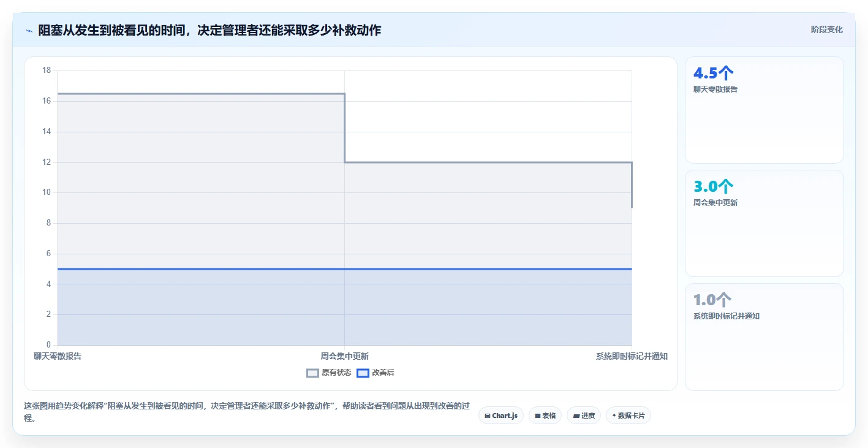This screenshot has width=868, height=448.
Task: Click the 1.0个 value text
Action: pyautogui.click(x=712, y=300)
